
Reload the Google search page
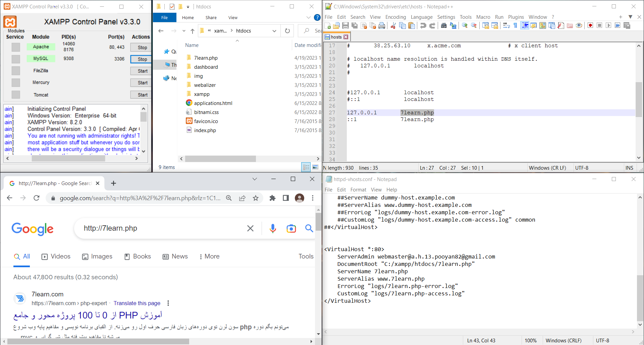click(37, 198)
